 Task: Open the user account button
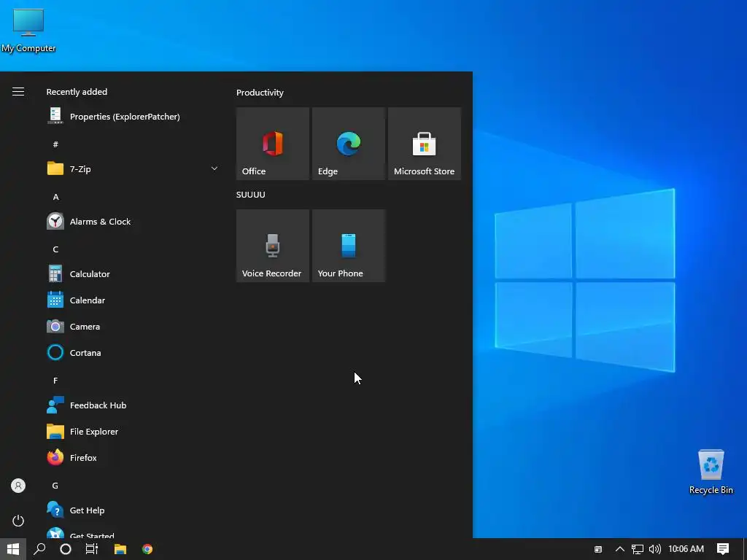[x=18, y=486]
